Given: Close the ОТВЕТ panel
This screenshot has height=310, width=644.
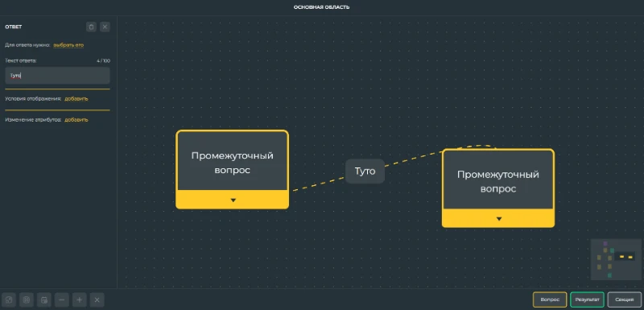Looking at the screenshot, I should pos(105,27).
